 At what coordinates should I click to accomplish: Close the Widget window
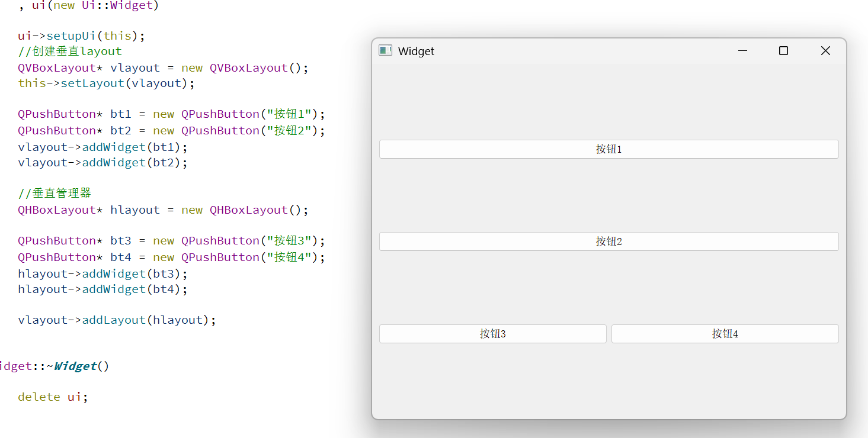tap(825, 51)
